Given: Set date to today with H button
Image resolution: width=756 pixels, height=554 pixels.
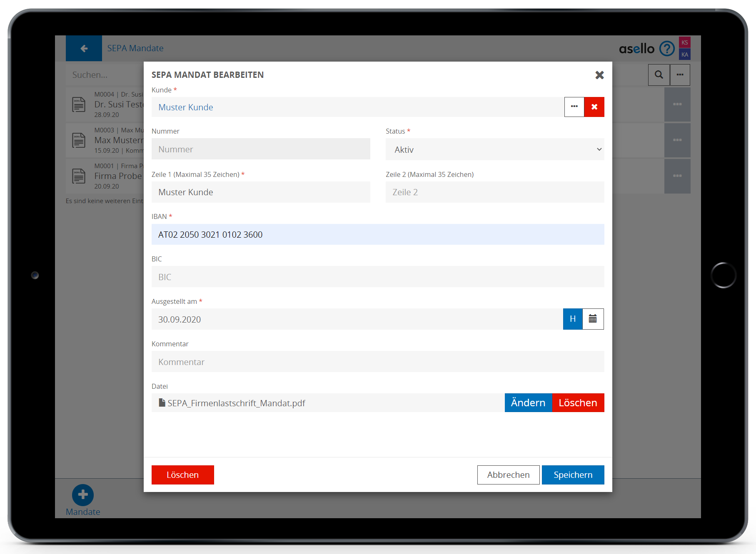Looking at the screenshot, I should (x=573, y=319).
